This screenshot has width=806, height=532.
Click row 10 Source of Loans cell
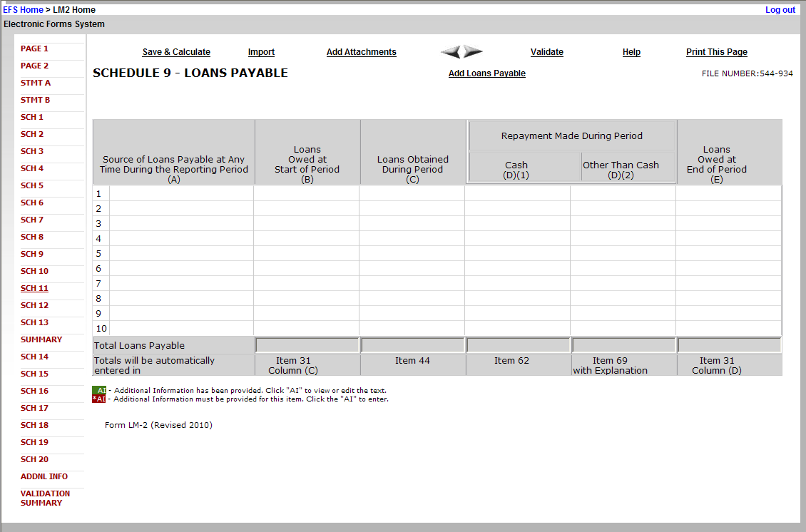(181, 328)
